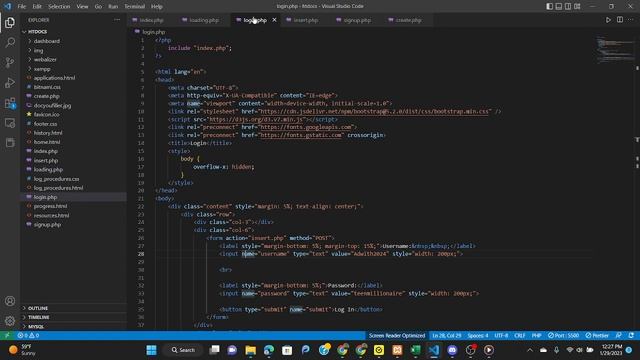Open the Extensions view
Image resolution: width=640 pixels, height=360 pixels.
10,103
